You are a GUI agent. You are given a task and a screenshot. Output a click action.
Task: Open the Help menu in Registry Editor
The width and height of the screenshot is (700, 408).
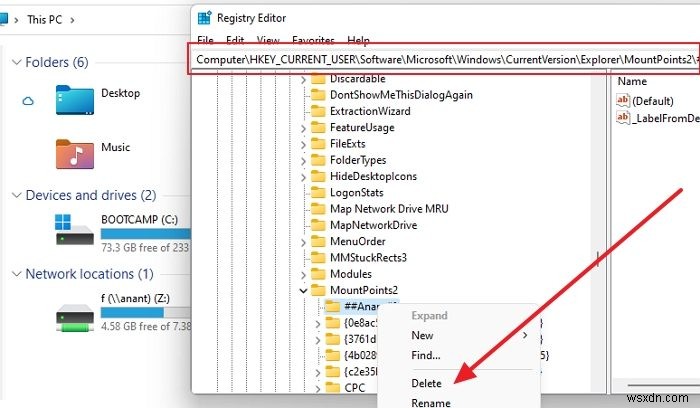click(358, 40)
